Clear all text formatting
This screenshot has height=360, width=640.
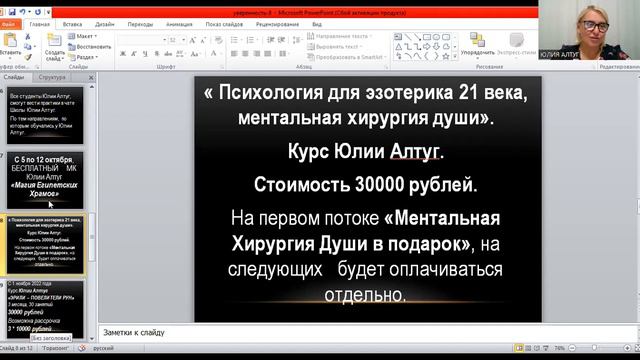tap(218, 40)
